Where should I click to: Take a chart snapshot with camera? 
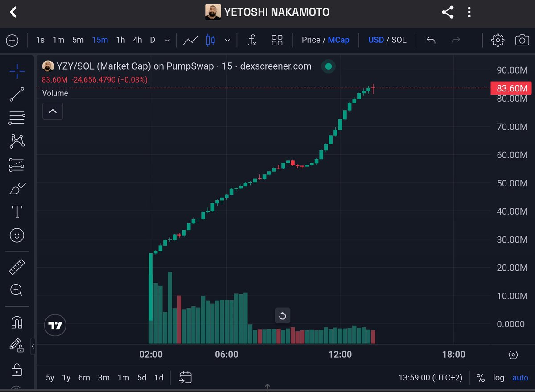(x=522, y=40)
